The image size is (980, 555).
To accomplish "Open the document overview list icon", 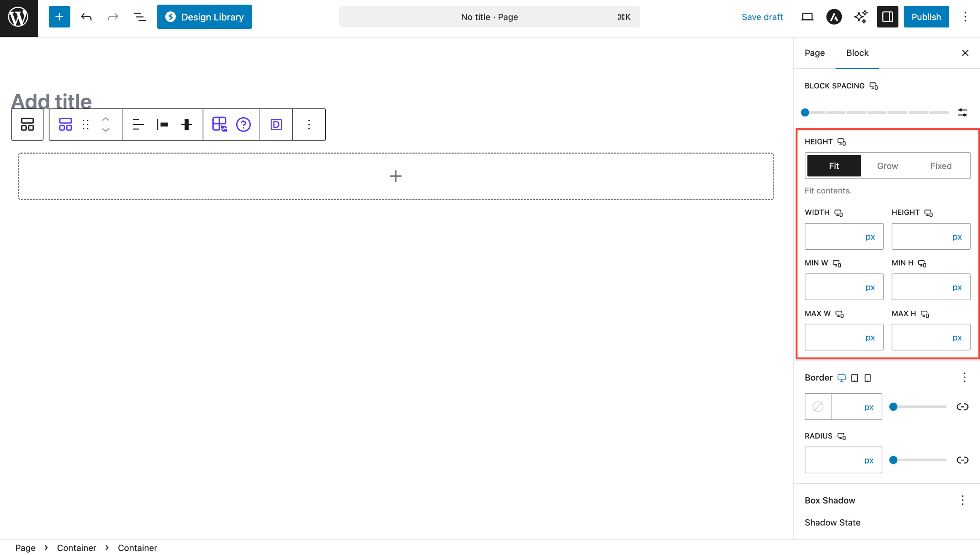I will 139,17.
